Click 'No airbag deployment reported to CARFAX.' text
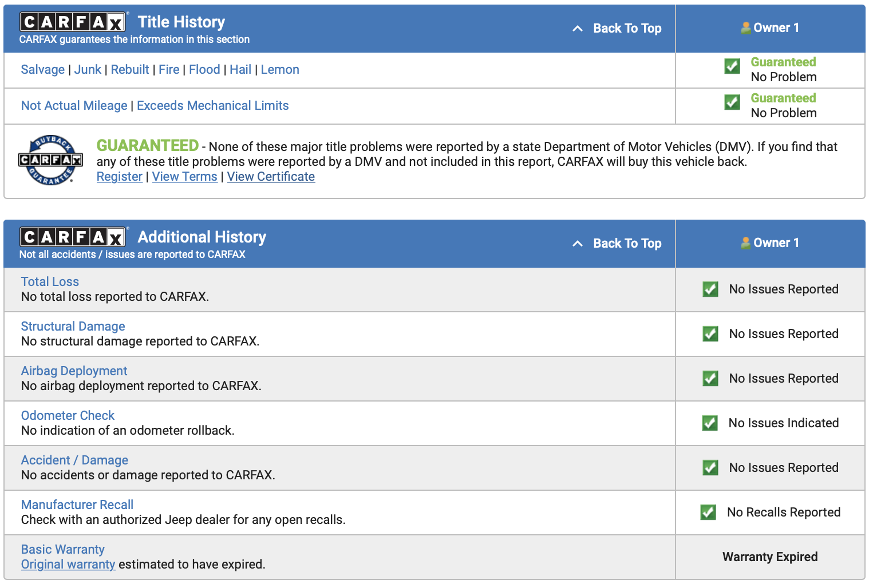The width and height of the screenshot is (869, 588). (141, 386)
